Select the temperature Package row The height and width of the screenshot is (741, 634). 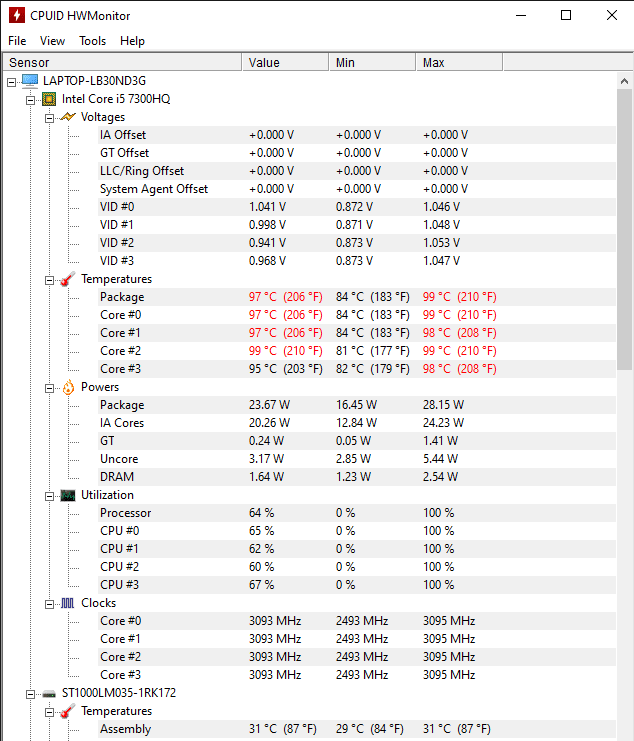click(357, 297)
